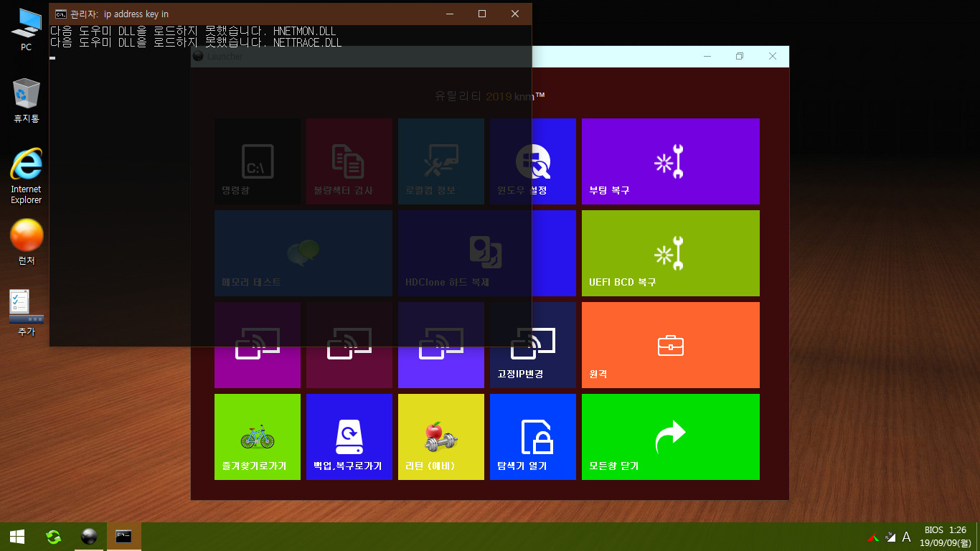Minimize the Launcher window

pyautogui.click(x=707, y=56)
